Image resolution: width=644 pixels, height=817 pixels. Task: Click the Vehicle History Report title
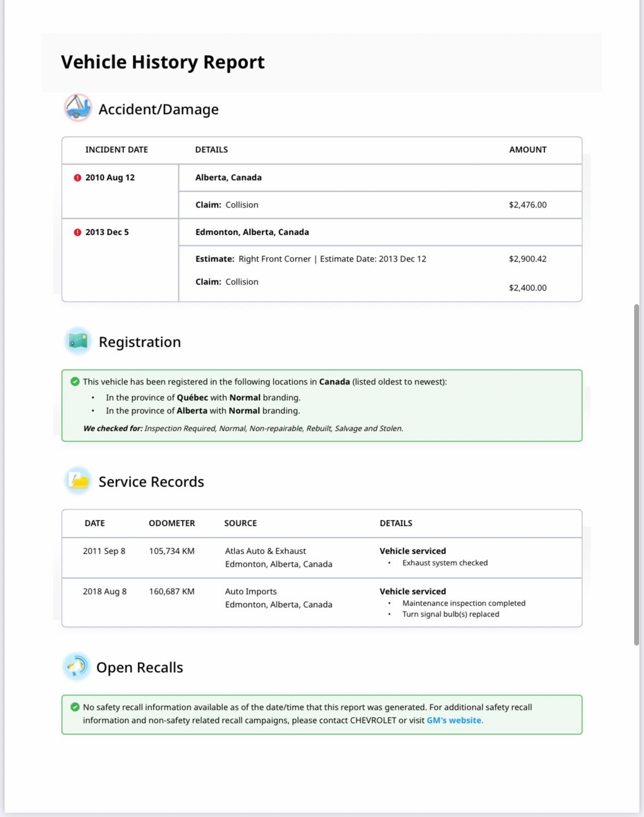(x=163, y=62)
